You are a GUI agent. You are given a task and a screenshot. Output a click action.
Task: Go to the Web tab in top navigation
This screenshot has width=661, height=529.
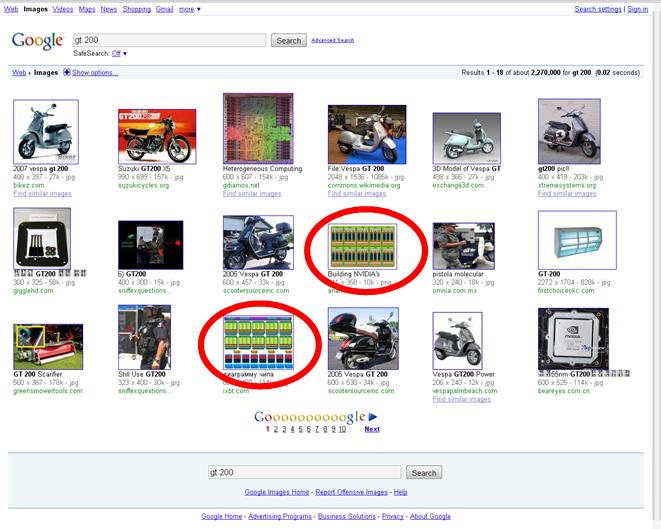(x=11, y=9)
